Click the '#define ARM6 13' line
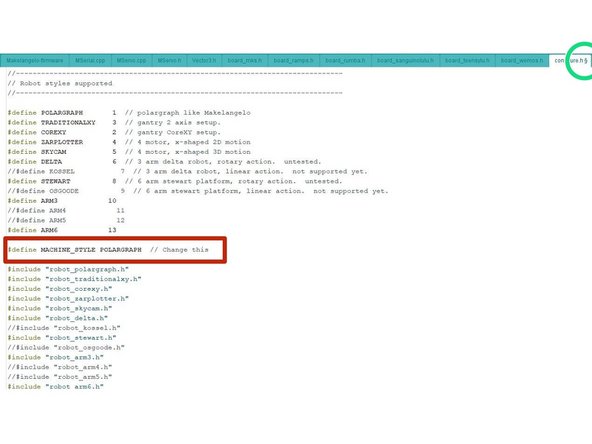Image resolution: width=592 pixels, height=444 pixels. point(62,230)
